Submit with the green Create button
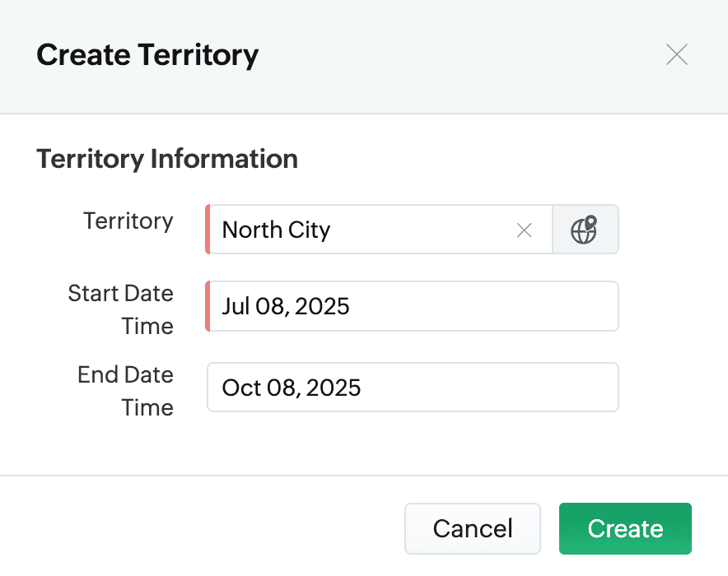The height and width of the screenshot is (576, 728). click(625, 528)
